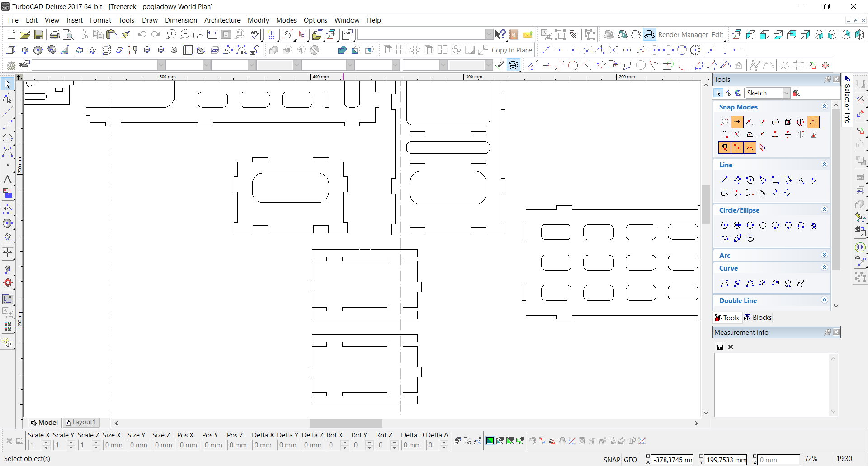Open the Architecture menu
The width and height of the screenshot is (868, 466).
tap(222, 20)
